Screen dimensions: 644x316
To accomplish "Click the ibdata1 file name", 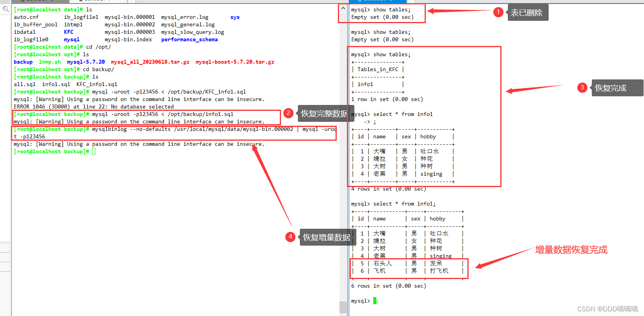I will pyautogui.click(x=25, y=32).
